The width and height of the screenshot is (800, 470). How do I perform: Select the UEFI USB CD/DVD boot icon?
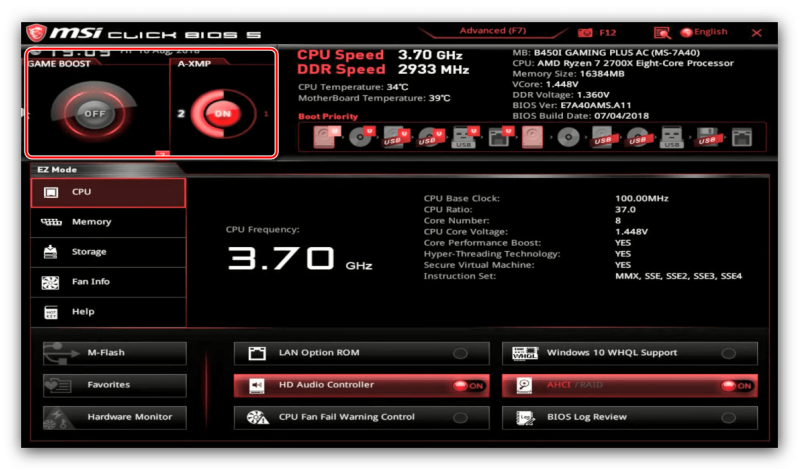[x=431, y=137]
